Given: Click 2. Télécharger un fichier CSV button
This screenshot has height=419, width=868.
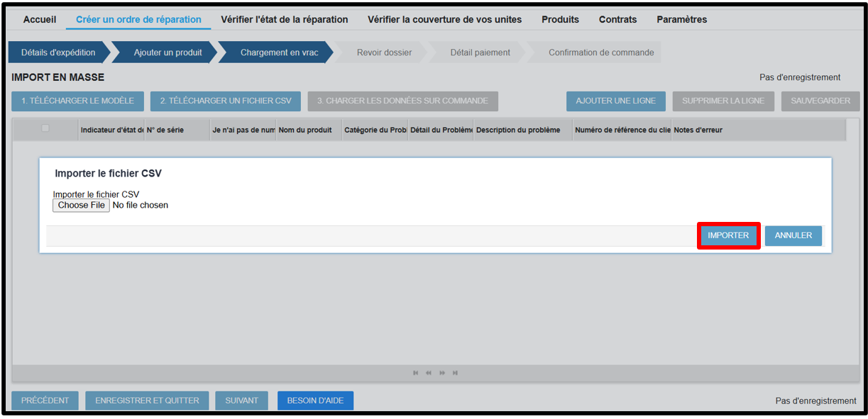Looking at the screenshot, I should pos(226,101).
